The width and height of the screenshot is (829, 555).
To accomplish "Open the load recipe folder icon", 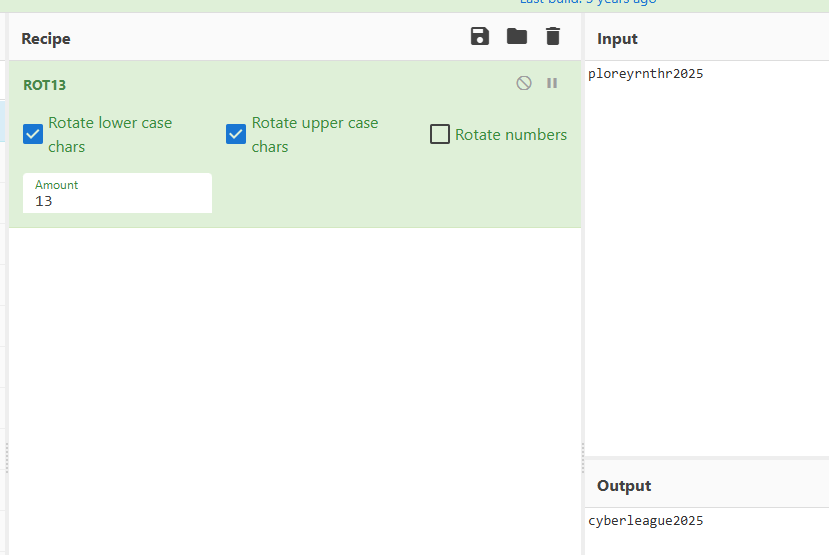I will point(516,37).
